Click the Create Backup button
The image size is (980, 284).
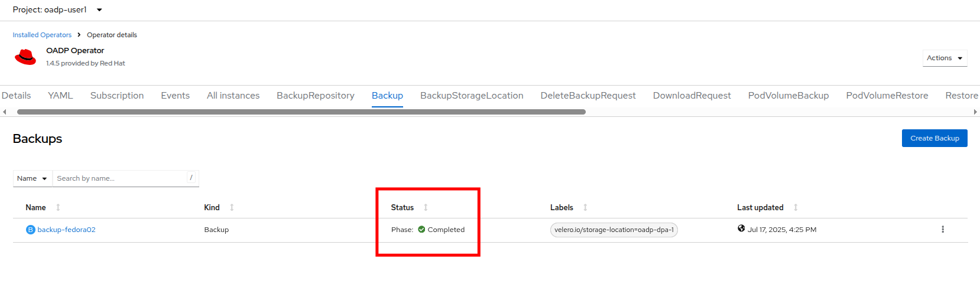pyautogui.click(x=934, y=138)
